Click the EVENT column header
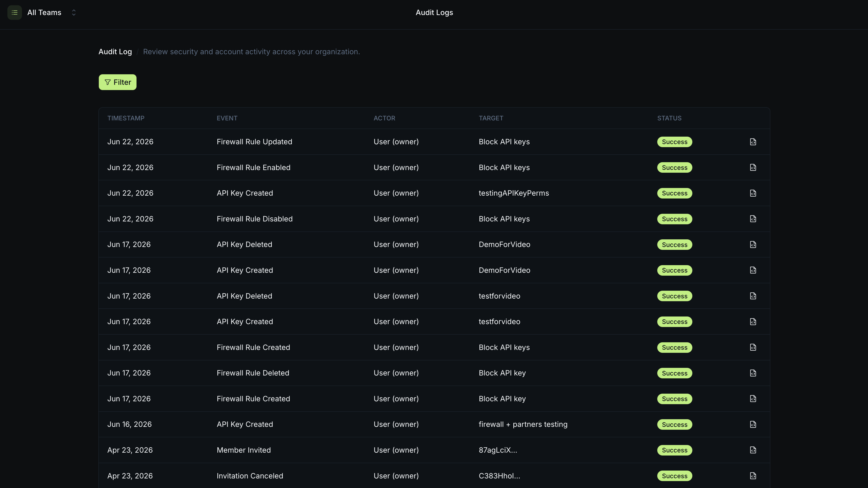The height and width of the screenshot is (488, 868). click(227, 118)
